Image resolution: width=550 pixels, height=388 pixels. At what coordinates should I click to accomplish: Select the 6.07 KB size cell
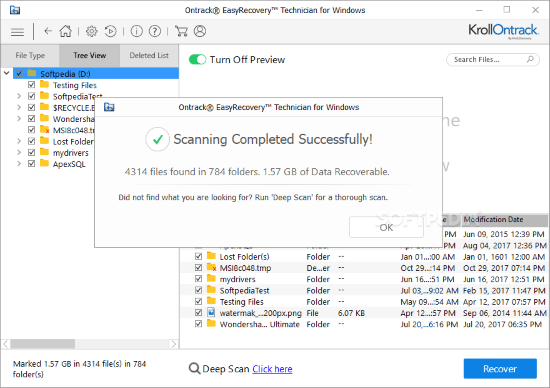pos(351,313)
